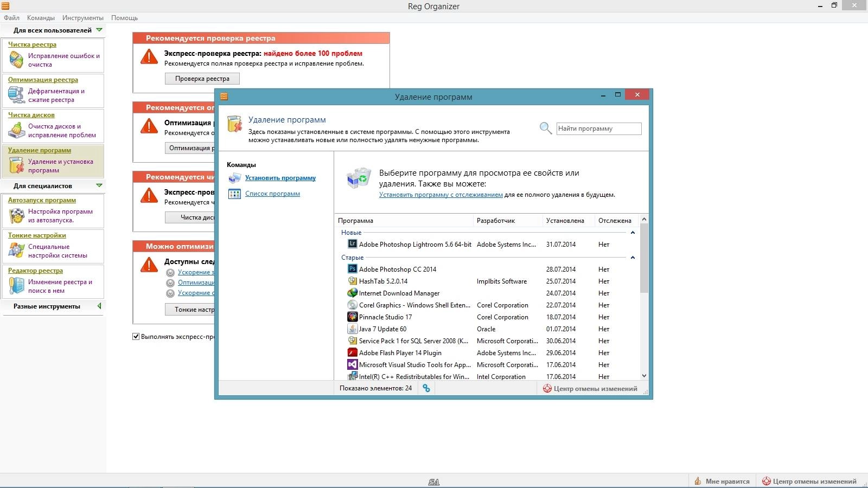This screenshot has width=868, height=488.
Task: Open Чистка реестра sidebar heading
Action: point(32,44)
